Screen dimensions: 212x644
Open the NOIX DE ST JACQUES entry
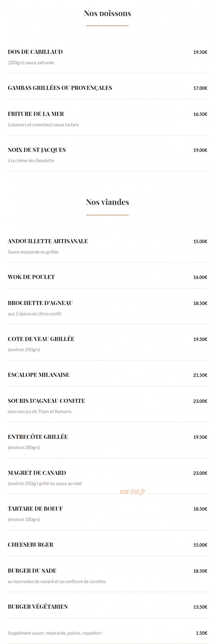click(37, 150)
